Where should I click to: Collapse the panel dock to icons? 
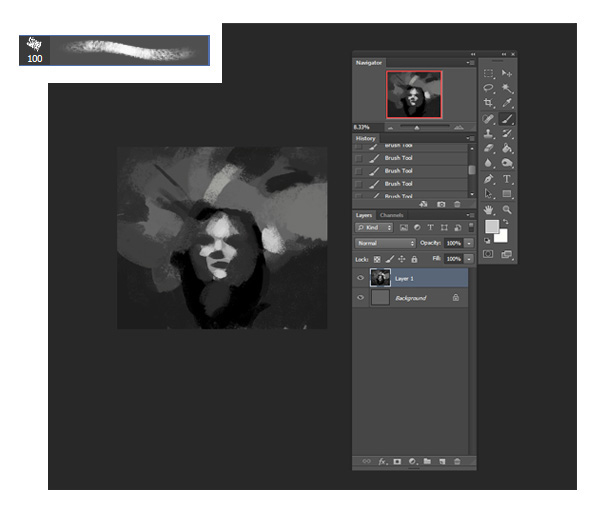(473, 54)
